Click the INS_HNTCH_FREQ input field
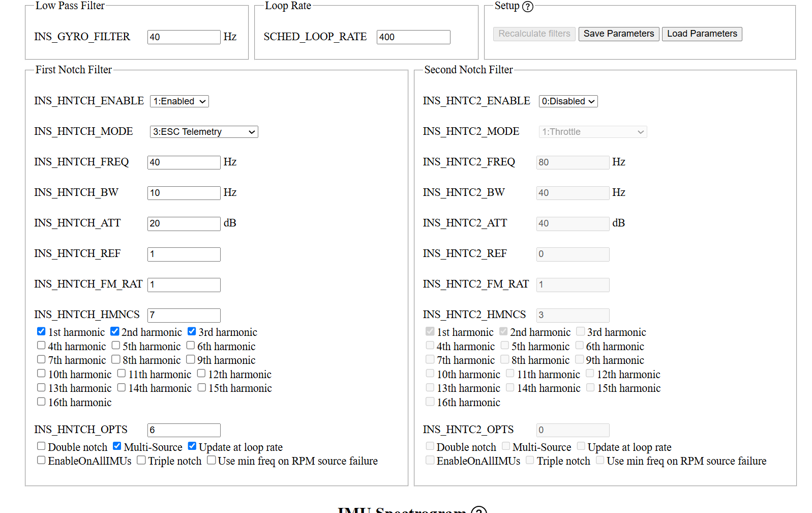This screenshot has height=513, width=812. pos(184,162)
